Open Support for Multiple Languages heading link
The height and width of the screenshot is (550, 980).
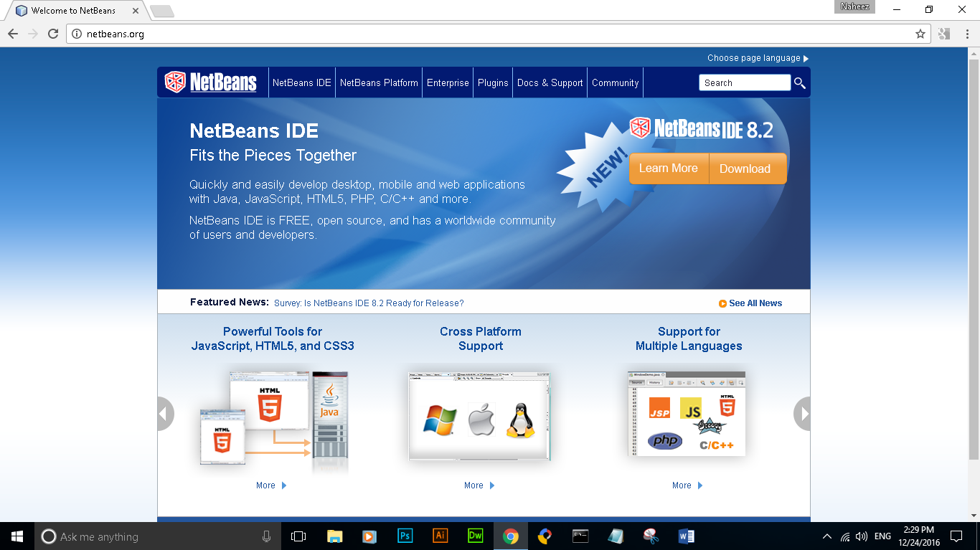[689, 338]
